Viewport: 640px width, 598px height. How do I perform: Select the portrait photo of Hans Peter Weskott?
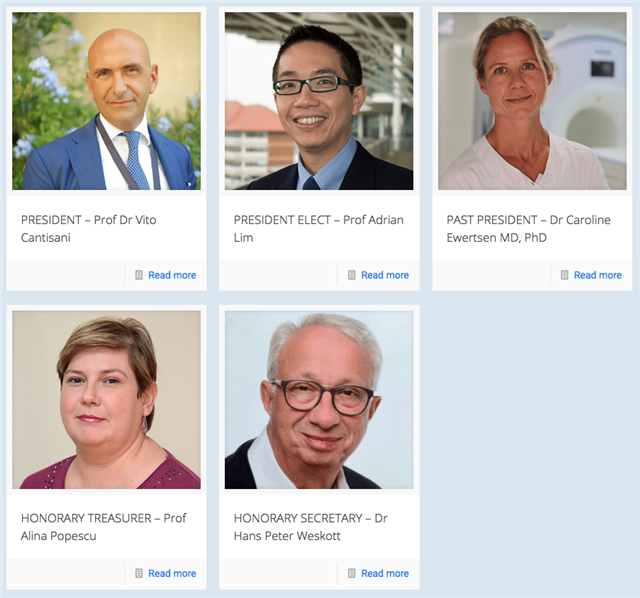(319, 400)
